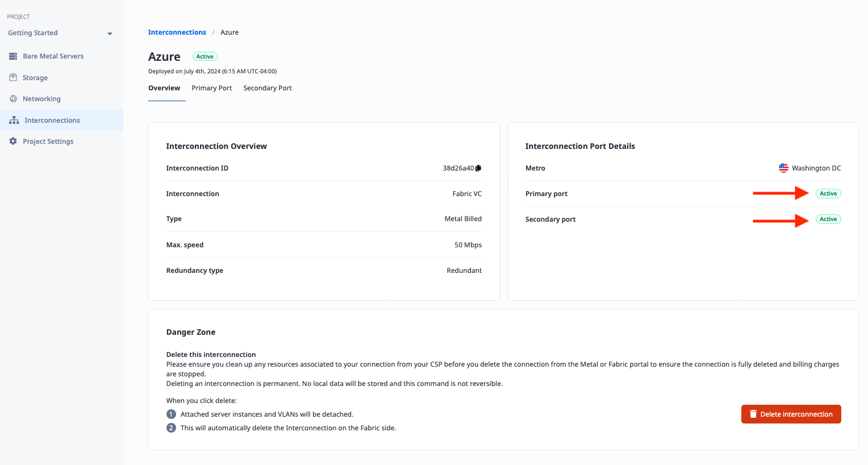Click the Max. speed label
Screen dimensions: 868x465
pyautogui.click(x=185, y=245)
